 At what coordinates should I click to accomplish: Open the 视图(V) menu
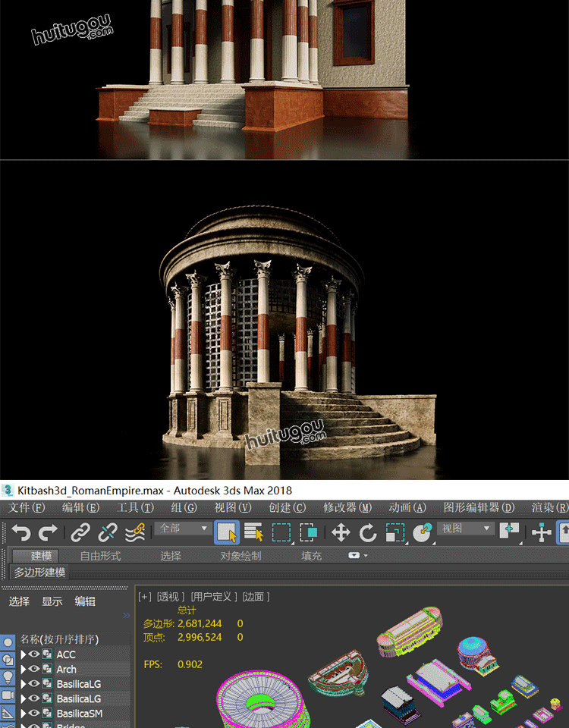(x=233, y=507)
